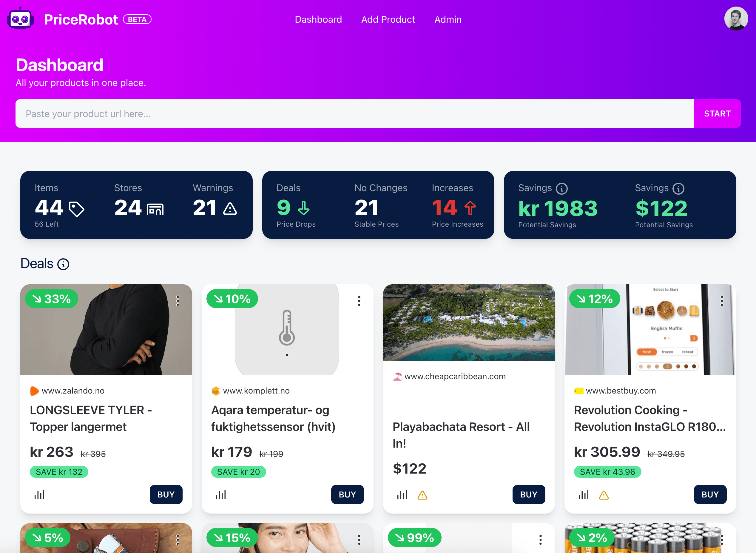The width and height of the screenshot is (756, 553).
Task: Open Playabachata Resort - All In! title
Action: 461,435
